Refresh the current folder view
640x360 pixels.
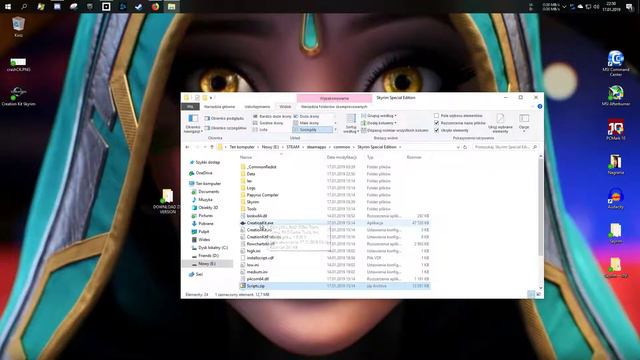point(465,147)
